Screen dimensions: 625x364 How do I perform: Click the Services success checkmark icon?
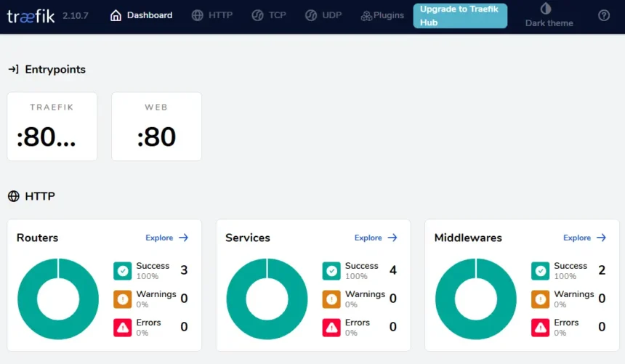pos(331,271)
